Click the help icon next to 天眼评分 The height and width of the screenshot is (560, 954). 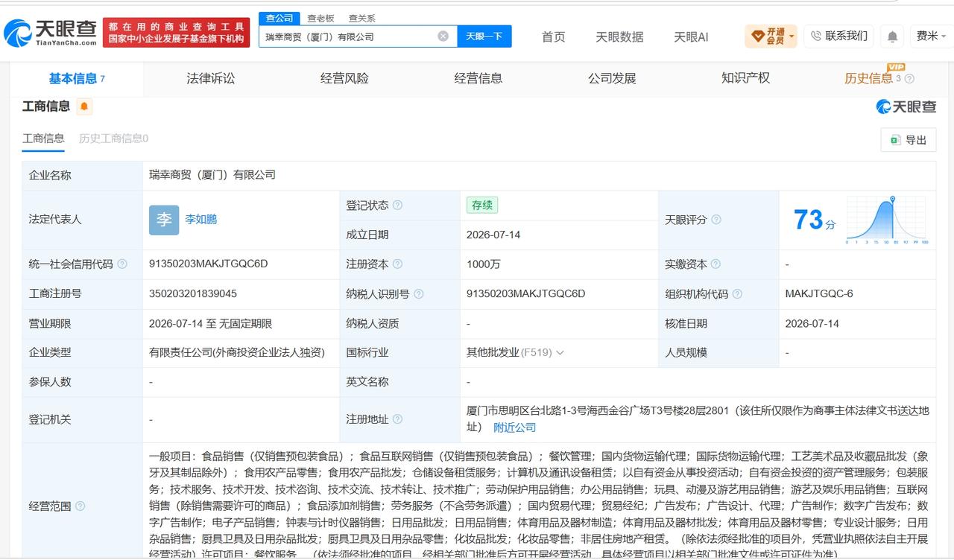pyautogui.click(x=716, y=220)
